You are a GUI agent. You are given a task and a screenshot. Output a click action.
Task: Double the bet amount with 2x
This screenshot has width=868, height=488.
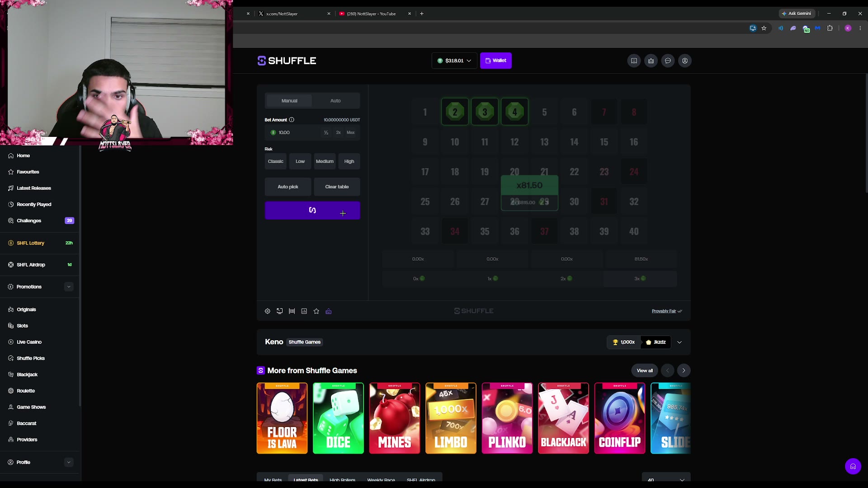coord(338,132)
